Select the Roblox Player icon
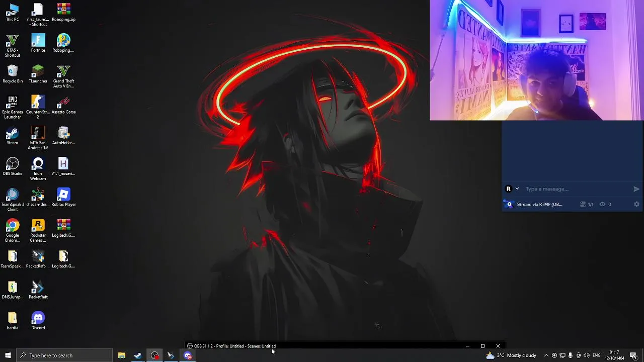This screenshot has height=362, width=644. [x=63, y=198]
